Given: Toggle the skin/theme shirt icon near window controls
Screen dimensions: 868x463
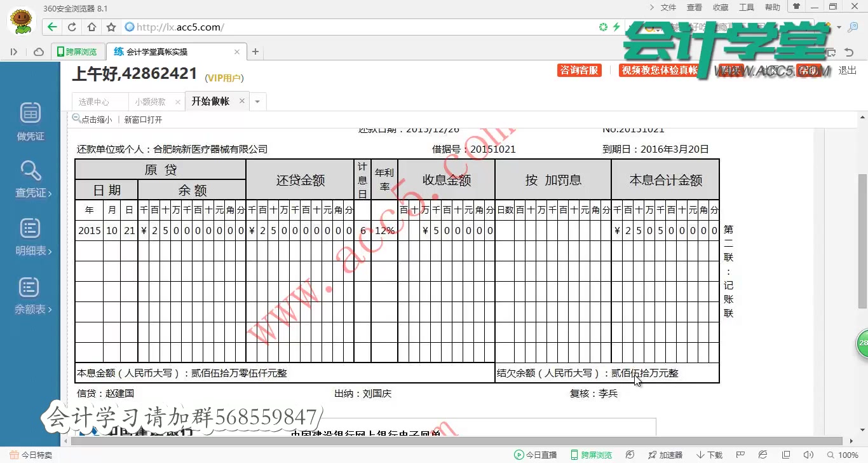Looking at the screenshot, I should click(796, 7).
